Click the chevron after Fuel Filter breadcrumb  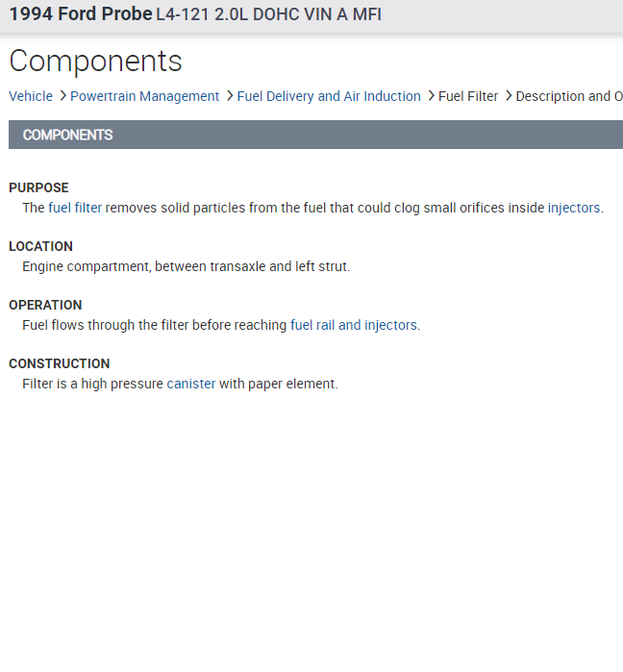(x=508, y=96)
